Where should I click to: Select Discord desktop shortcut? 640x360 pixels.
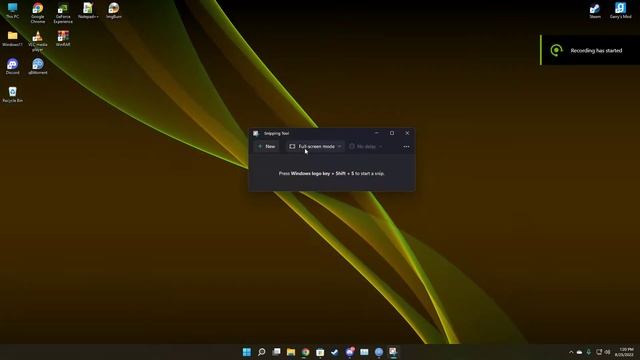pyautogui.click(x=13, y=67)
